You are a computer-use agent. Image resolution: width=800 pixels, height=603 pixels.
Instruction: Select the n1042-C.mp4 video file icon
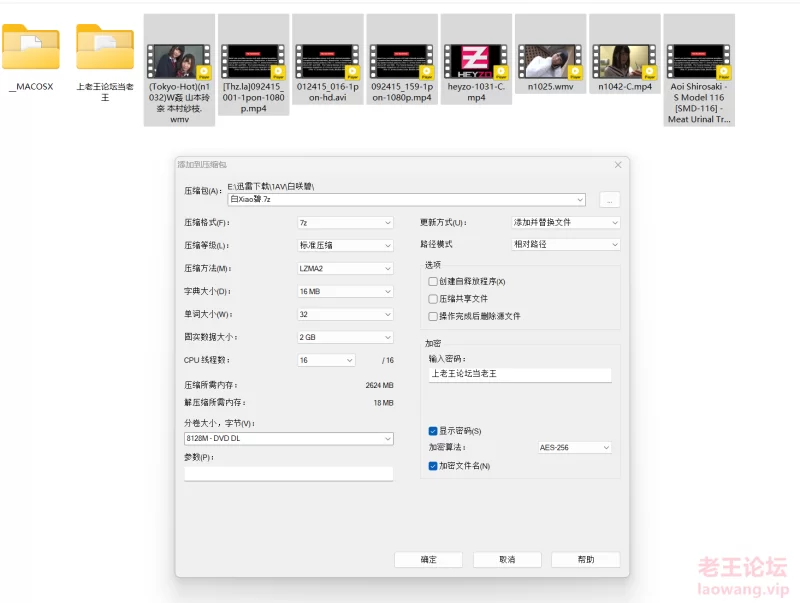(x=624, y=62)
